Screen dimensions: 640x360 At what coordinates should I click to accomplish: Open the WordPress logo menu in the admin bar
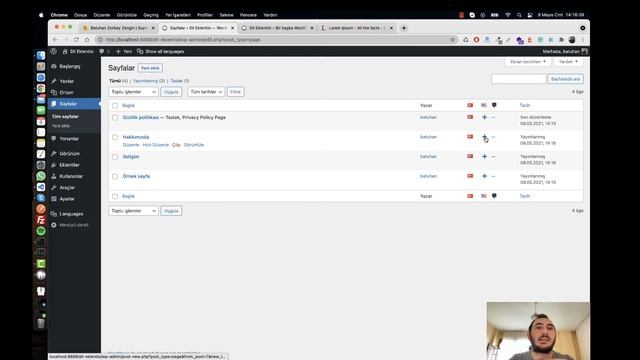[53, 51]
